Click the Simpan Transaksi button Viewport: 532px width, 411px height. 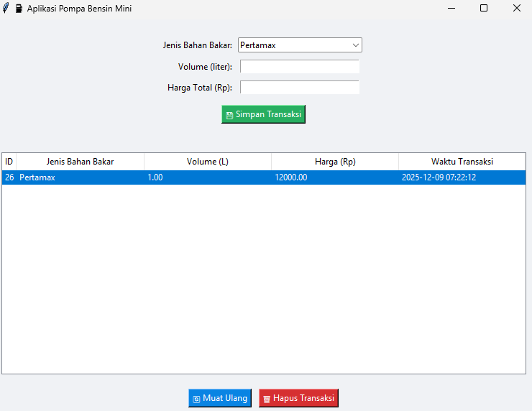(x=263, y=114)
